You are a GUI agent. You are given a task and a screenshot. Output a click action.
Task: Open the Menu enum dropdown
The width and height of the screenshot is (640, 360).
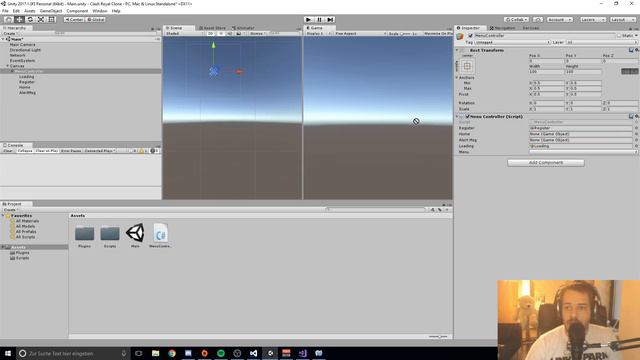click(584, 152)
